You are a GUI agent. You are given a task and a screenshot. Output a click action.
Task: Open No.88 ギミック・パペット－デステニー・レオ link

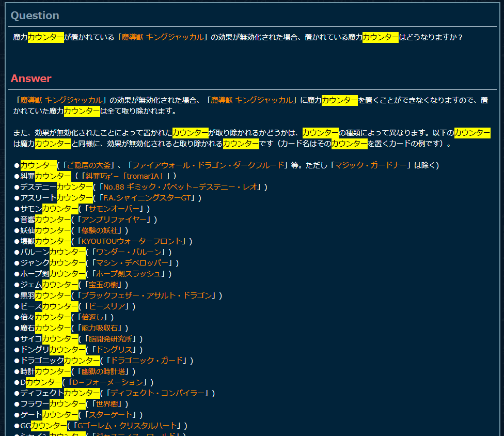point(180,187)
